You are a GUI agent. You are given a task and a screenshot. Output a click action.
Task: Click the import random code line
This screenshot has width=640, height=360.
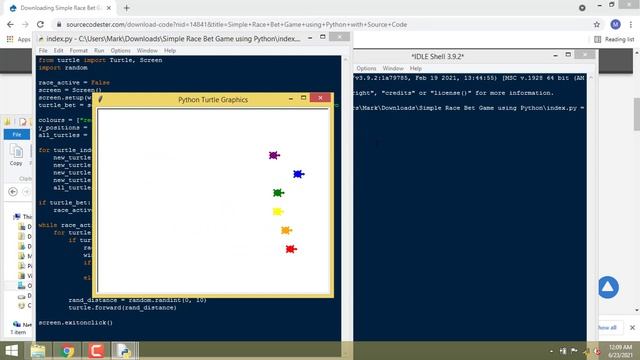63,68
